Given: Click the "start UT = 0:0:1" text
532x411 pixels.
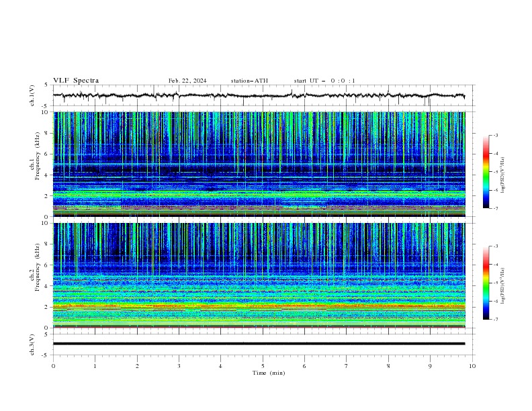Looking at the screenshot, I should tap(324, 81).
